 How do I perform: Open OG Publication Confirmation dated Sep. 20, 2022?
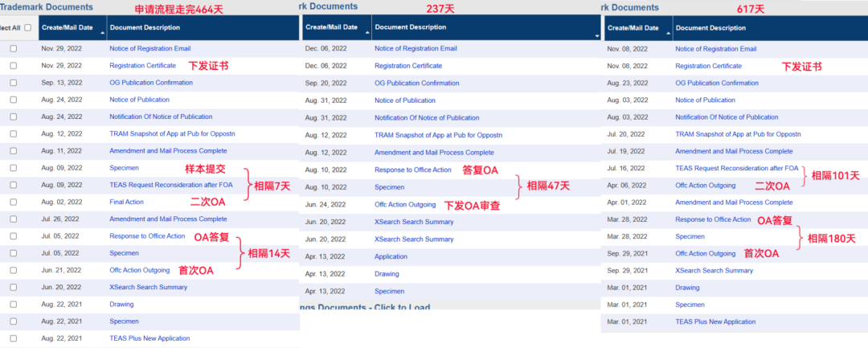[x=417, y=83]
